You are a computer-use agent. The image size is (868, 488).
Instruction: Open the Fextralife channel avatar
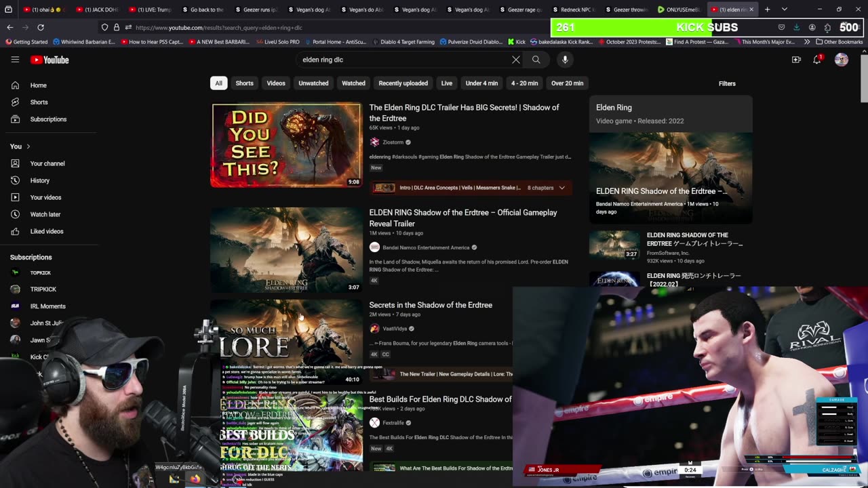pos(374,423)
